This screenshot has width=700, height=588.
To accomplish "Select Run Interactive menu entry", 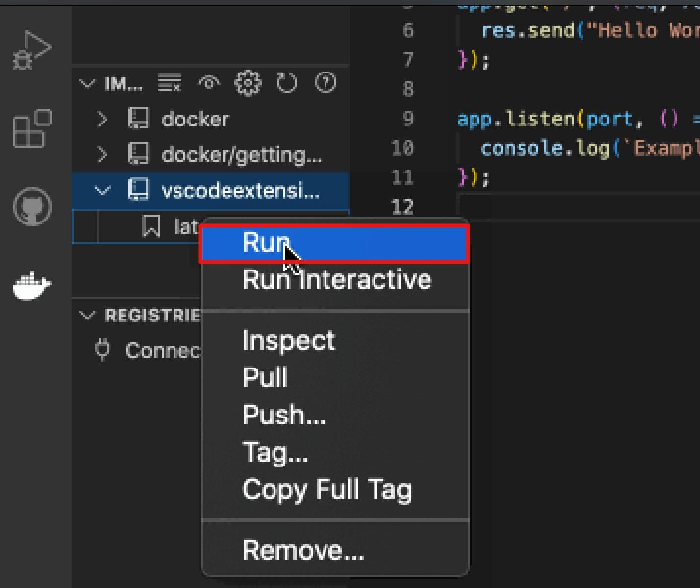I will click(337, 280).
